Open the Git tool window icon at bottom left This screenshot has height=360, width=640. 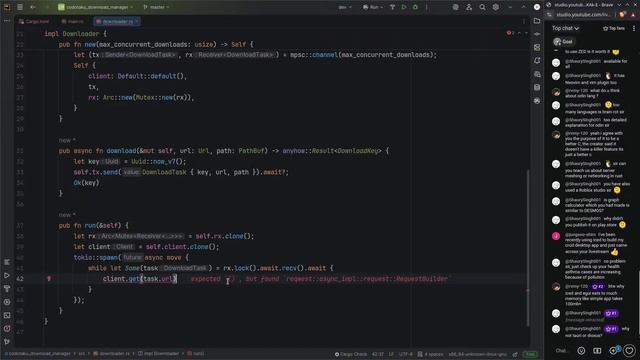coord(7,342)
